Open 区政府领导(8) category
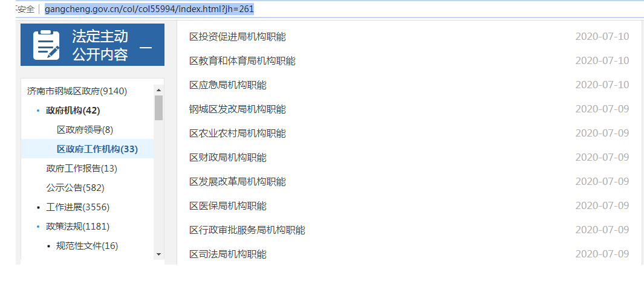Screen dimensions: 644x287 pos(85,130)
